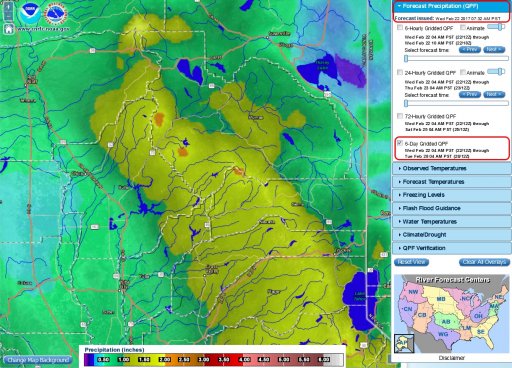Viewport: 512px width, 368px height.
Task: Click Prev for 24-Hourly forecast time
Action: point(470,94)
